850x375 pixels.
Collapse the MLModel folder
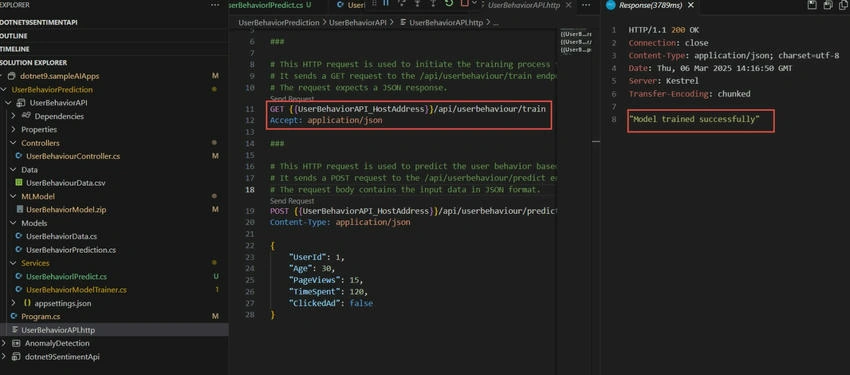[x=14, y=196]
